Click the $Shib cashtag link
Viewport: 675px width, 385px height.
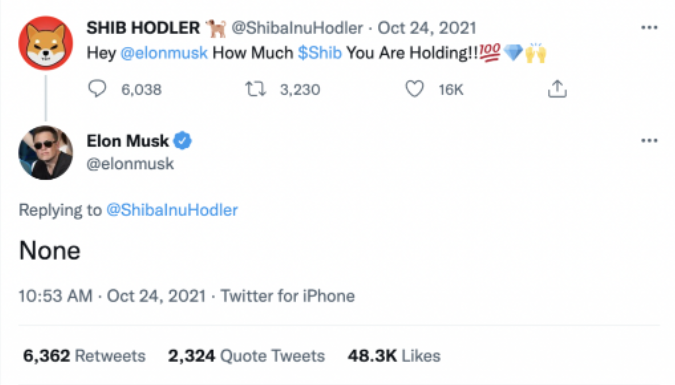(x=319, y=53)
